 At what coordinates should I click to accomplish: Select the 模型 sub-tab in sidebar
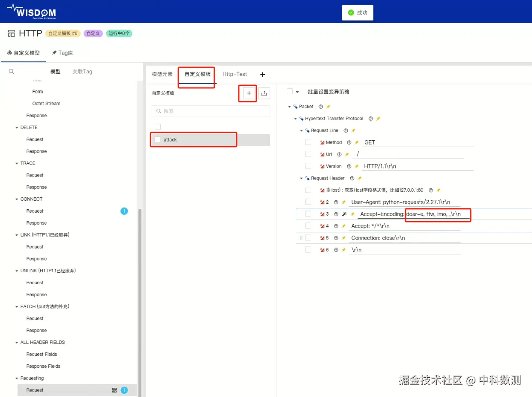[55, 72]
